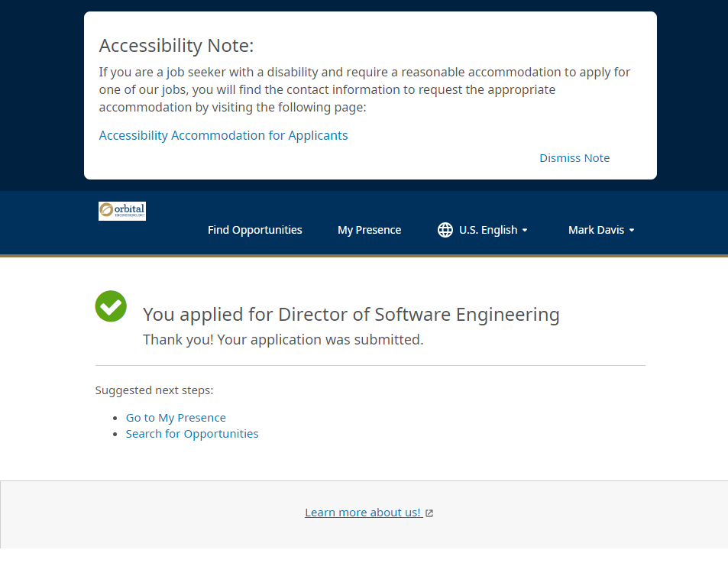This screenshot has width=728, height=566.
Task: Click the application was submitted message
Action: 283,340
